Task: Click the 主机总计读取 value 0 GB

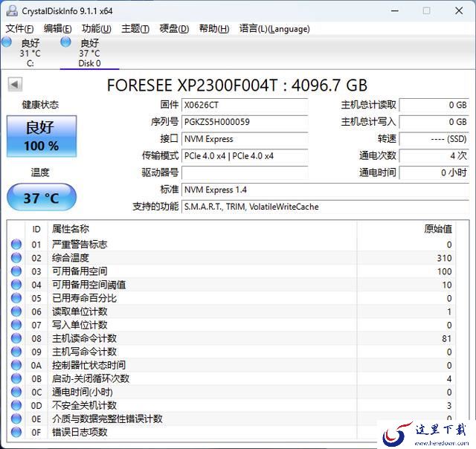Action: point(434,106)
